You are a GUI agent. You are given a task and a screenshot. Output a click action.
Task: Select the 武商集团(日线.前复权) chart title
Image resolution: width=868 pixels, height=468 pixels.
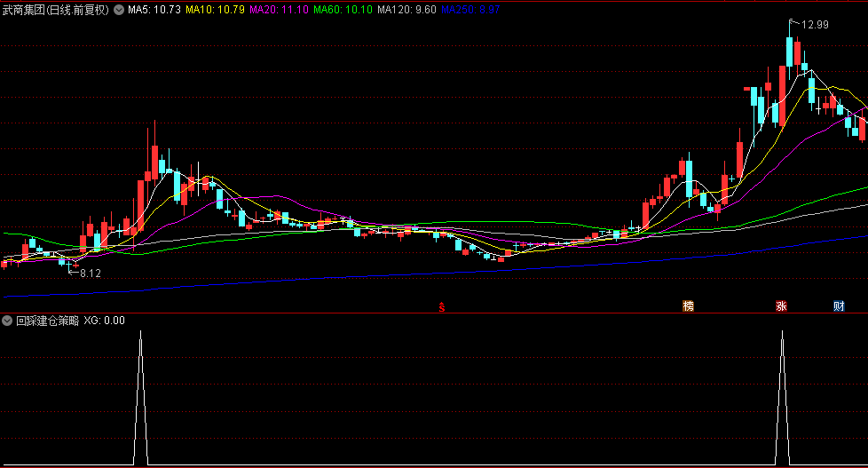56,10
